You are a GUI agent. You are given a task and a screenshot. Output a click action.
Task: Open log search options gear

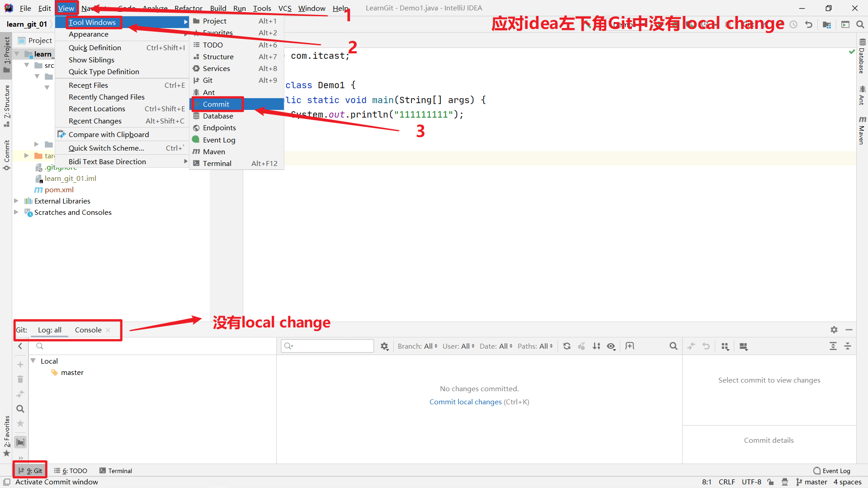pos(384,346)
